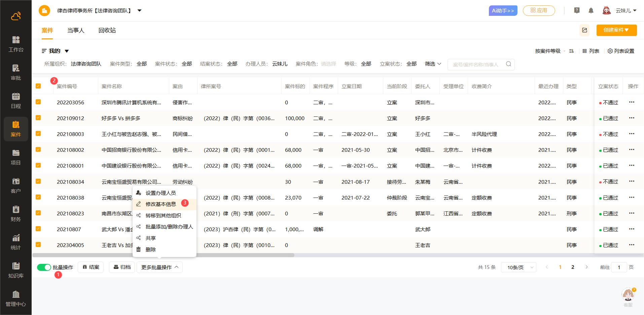Viewport: 644px width, 315px height.
Task: Expand the 筛选 filter dropdown
Action: 433,64
